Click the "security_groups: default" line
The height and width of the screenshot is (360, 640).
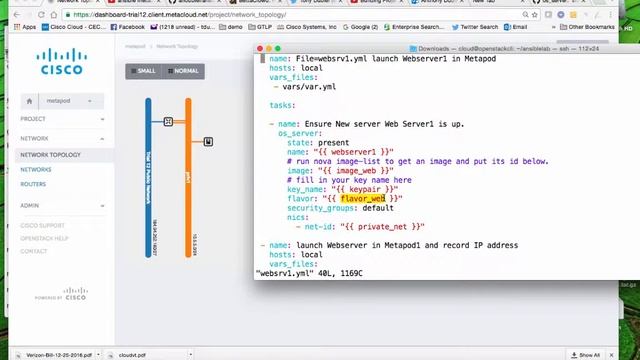340,208
